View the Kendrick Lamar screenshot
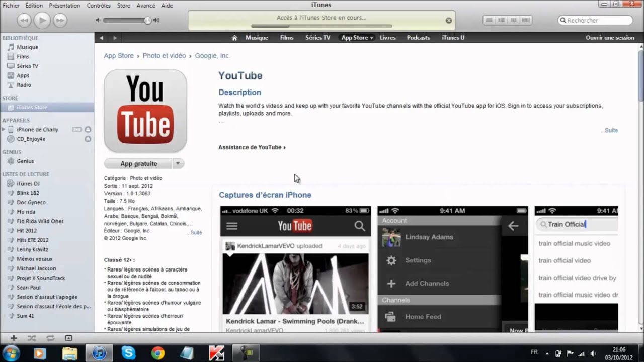The image size is (644, 362). (295, 269)
